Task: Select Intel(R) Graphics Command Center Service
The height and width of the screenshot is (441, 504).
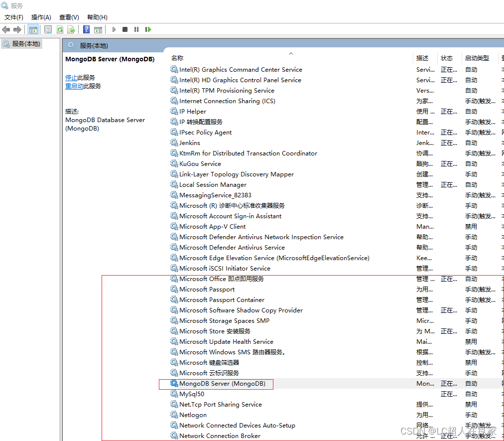Action: pyautogui.click(x=337, y=70)
